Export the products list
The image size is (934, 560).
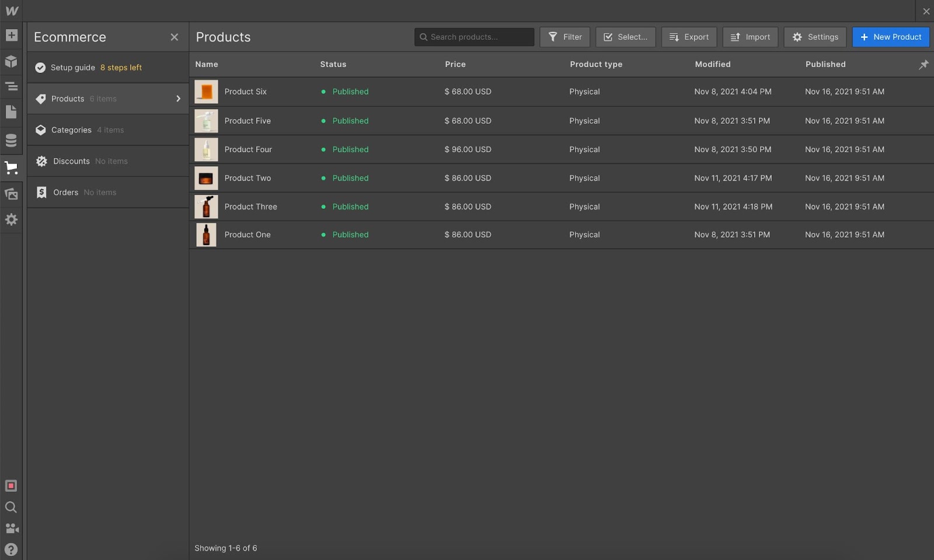point(689,37)
